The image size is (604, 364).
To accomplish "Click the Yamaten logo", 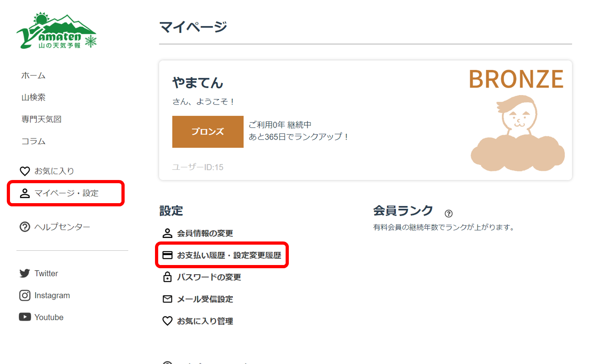I will pos(56,31).
